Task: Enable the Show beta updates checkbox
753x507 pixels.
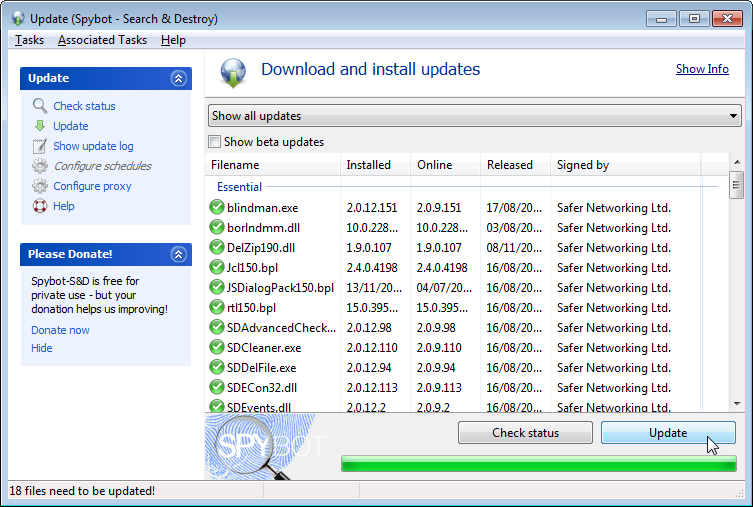Action: 215,142
